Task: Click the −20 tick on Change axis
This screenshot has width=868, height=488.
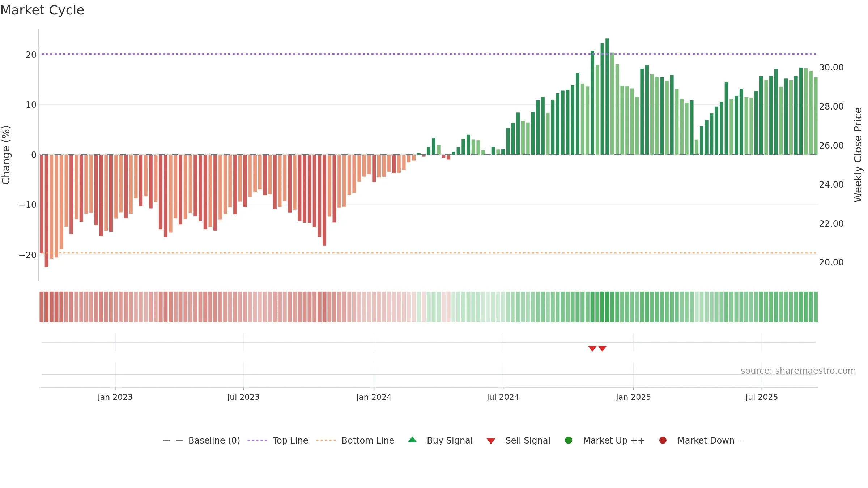Action: tap(28, 255)
